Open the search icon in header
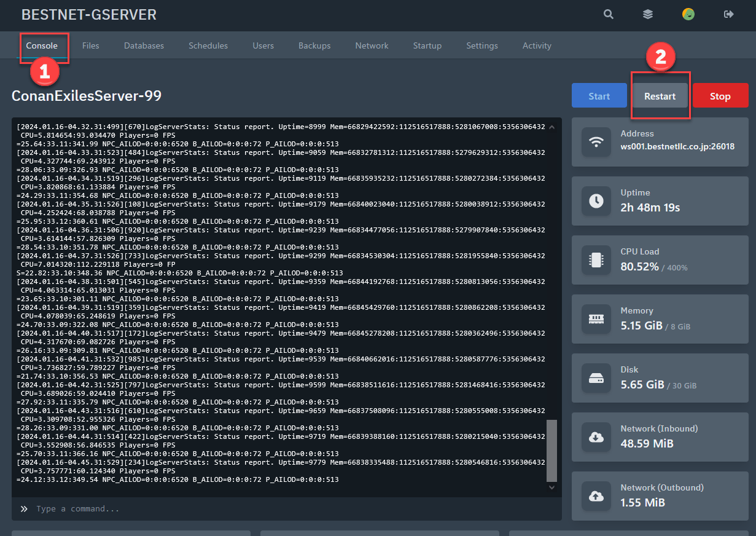The height and width of the screenshot is (536, 756). pyautogui.click(x=608, y=14)
